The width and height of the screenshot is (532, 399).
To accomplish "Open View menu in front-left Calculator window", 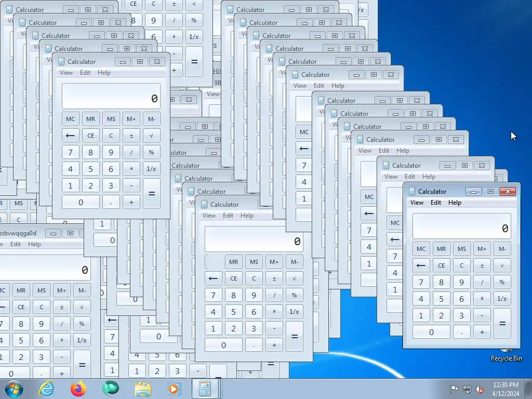I will click(66, 73).
